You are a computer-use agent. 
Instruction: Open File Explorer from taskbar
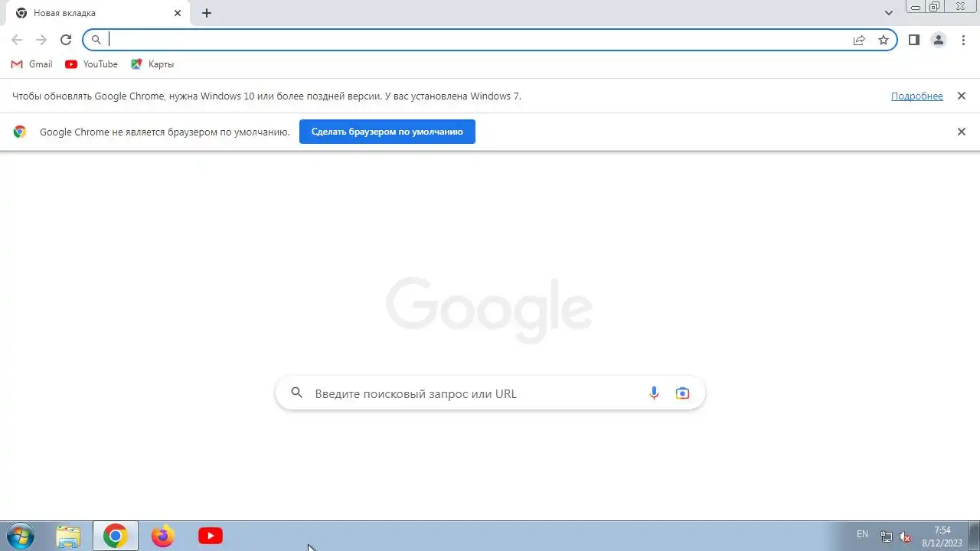[68, 536]
